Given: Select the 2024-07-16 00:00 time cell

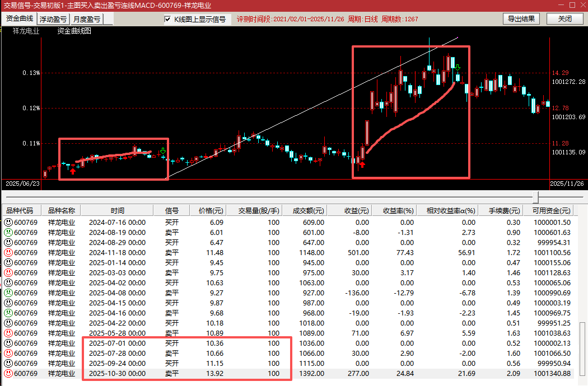Looking at the screenshot, I should tap(118, 223).
